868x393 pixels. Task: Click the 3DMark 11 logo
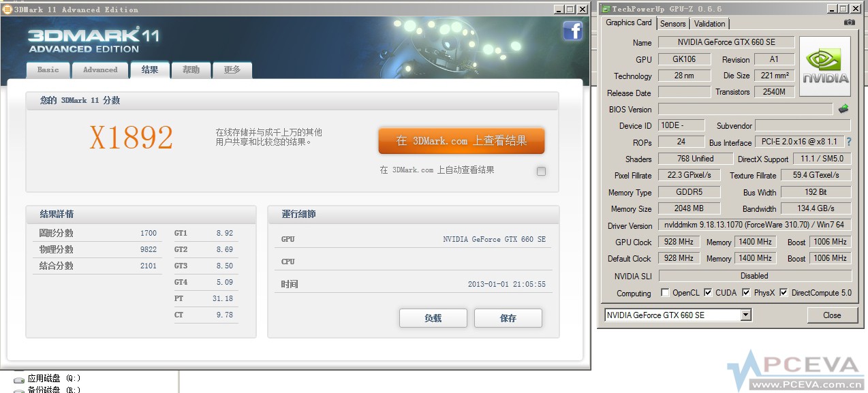[92, 41]
